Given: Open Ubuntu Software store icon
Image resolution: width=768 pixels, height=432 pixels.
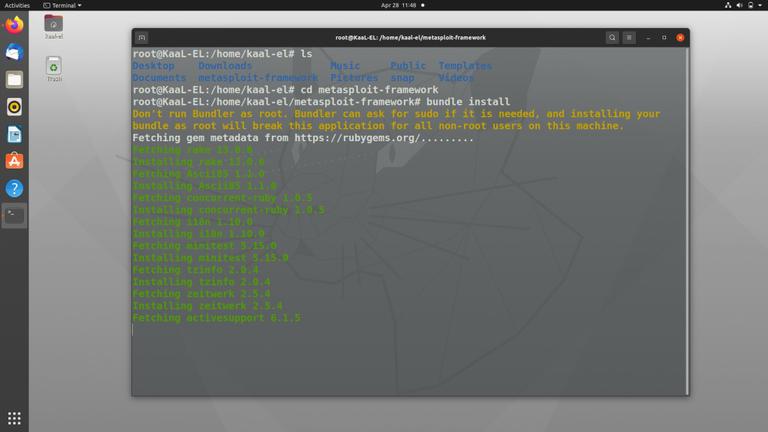Looking at the screenshot, I should [x=14, y=161].
